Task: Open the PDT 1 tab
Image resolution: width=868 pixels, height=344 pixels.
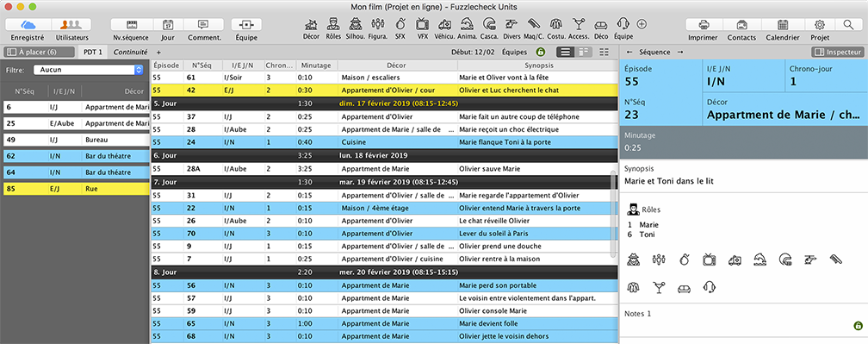Action: coord(92,52)
